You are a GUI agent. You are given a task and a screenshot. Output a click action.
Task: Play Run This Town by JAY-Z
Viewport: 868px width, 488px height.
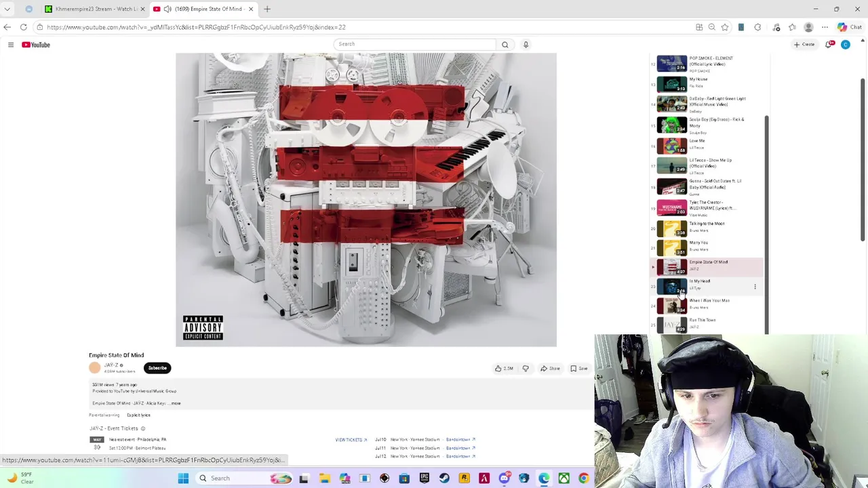(705, 325)
